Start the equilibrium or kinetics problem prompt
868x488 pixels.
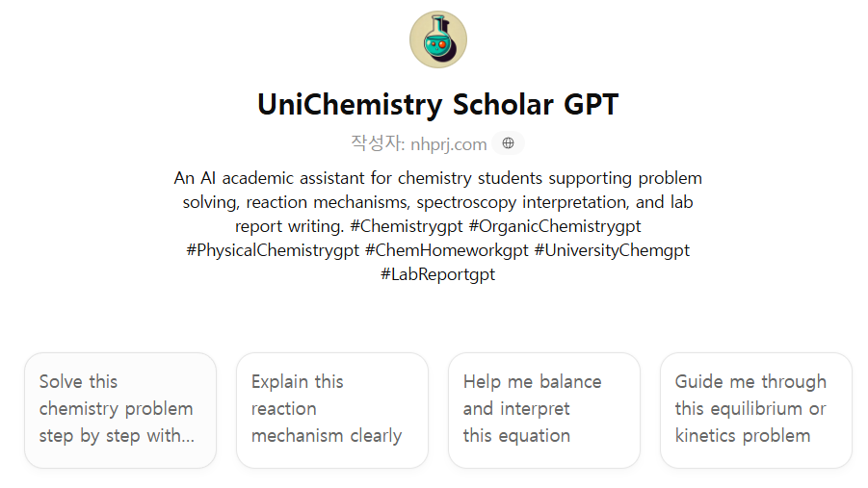[756, 410]
